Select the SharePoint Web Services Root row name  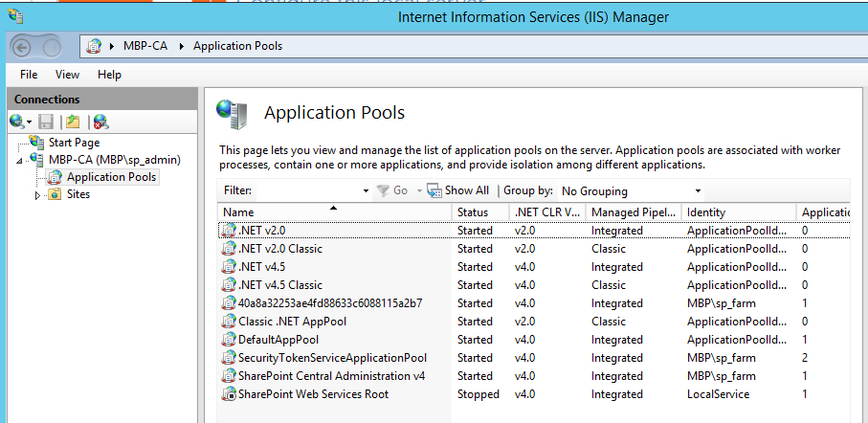click(x=313, y=394)
